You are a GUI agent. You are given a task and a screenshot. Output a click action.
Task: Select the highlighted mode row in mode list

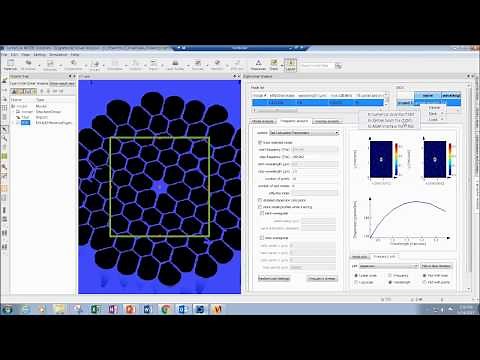[318, 103]
